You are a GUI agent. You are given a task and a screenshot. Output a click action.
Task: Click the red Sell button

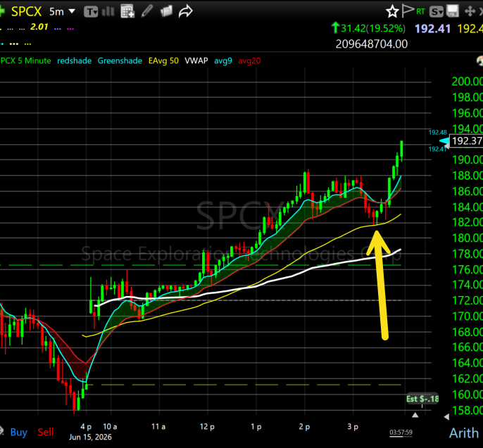coord(46,432)
